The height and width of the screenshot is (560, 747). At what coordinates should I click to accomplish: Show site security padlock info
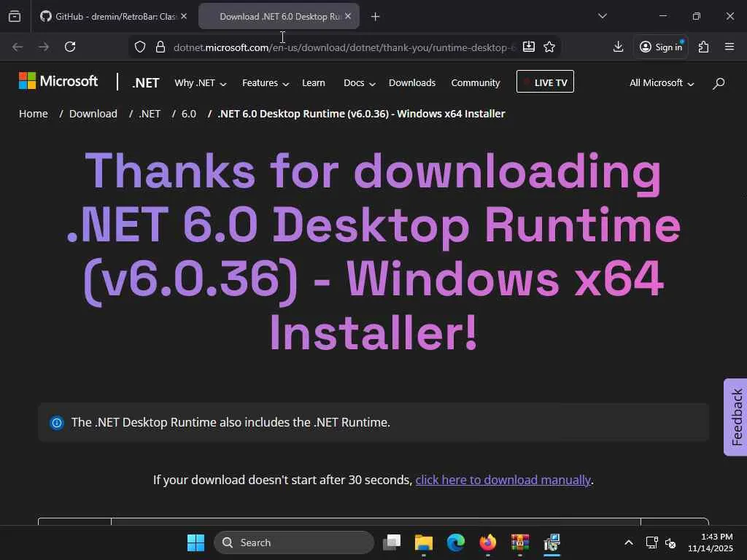click(x=160, y=47)
